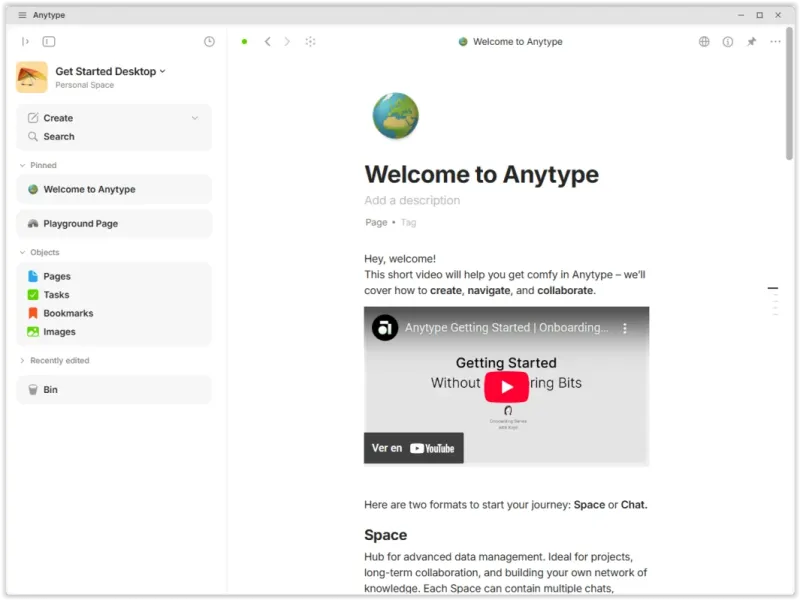Open Tasks object list
The height and width of the screenshot is (600, 800).
[x=114, y=294]
